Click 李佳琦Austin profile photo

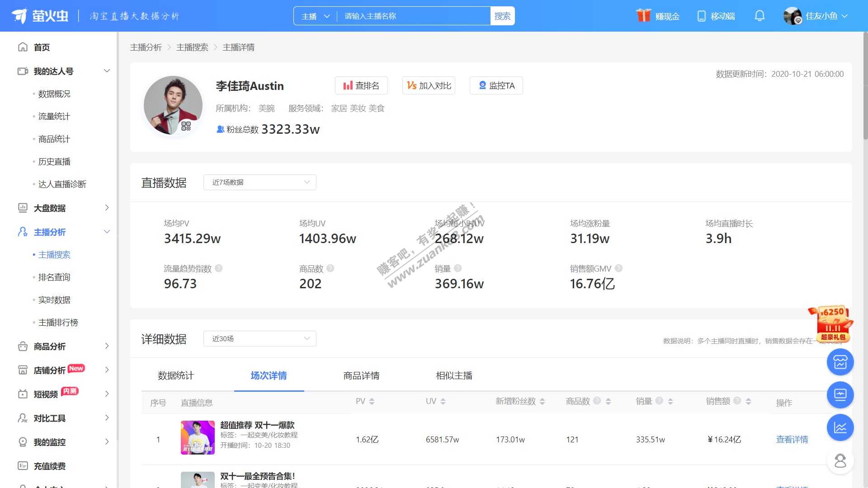(x=173, y=105)
